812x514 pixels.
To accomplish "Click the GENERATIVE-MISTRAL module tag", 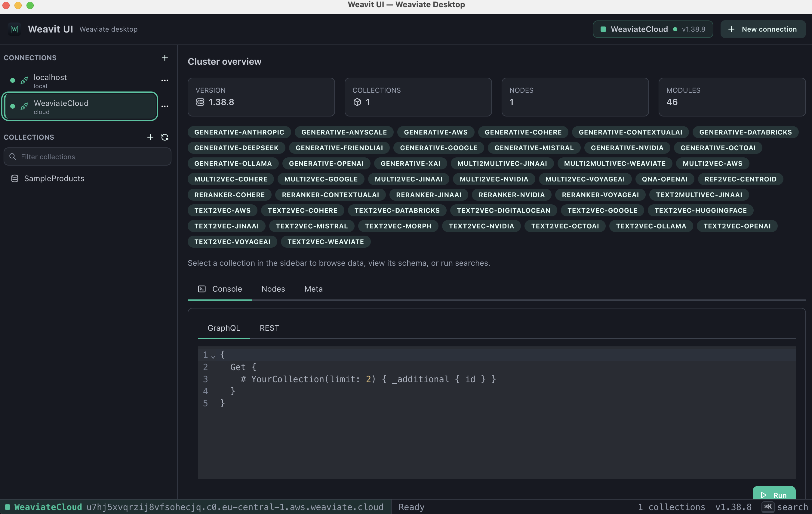I will click(x=534, y=147).
